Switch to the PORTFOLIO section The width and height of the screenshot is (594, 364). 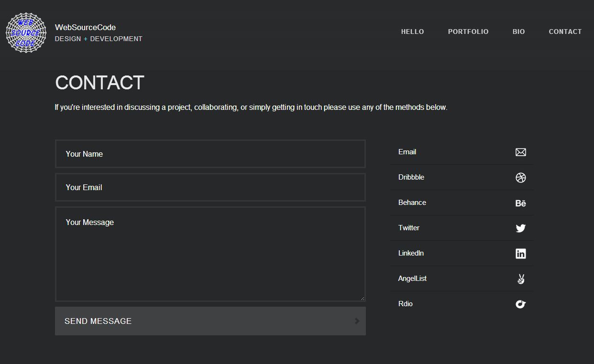468,32
